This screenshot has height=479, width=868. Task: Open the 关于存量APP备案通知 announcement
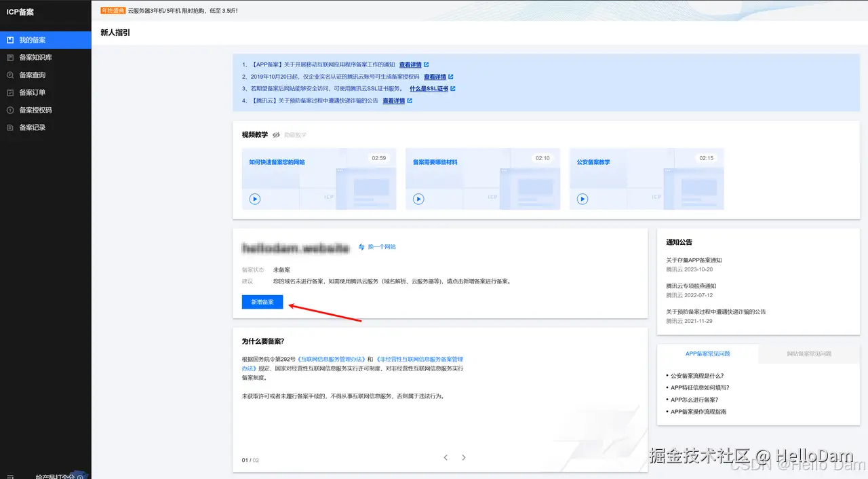pyautogui.click(x=695, y=259)
